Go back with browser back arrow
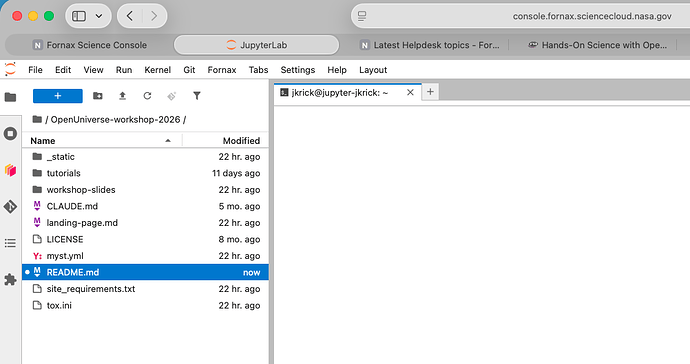The width and height of the screenshot is (690, 364). (x=129, y=16)
